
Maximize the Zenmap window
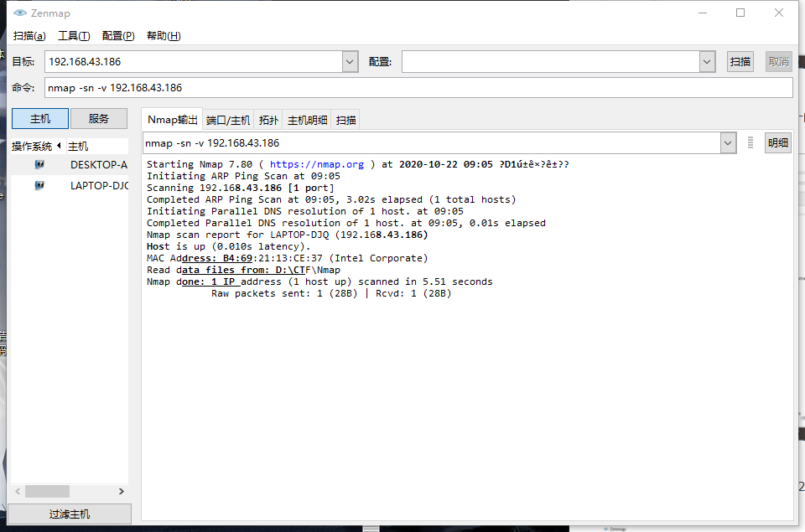(x=740, y=13)
